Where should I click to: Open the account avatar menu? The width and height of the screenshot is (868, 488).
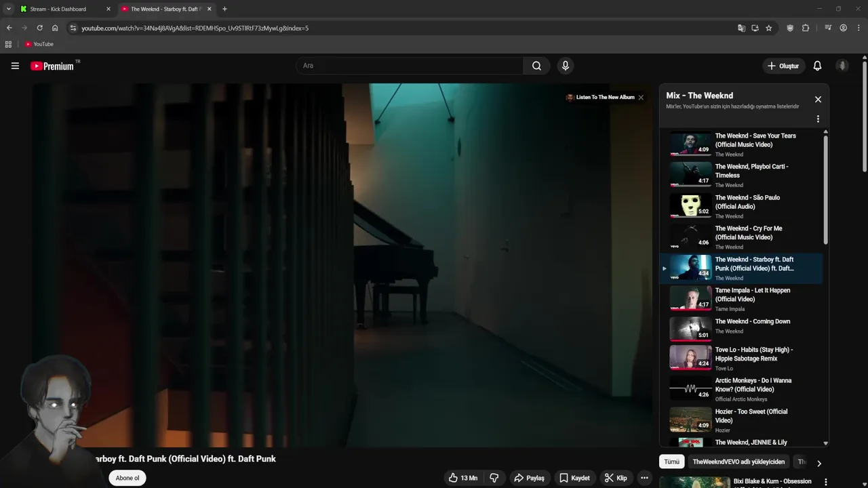(x=842, y=66)
